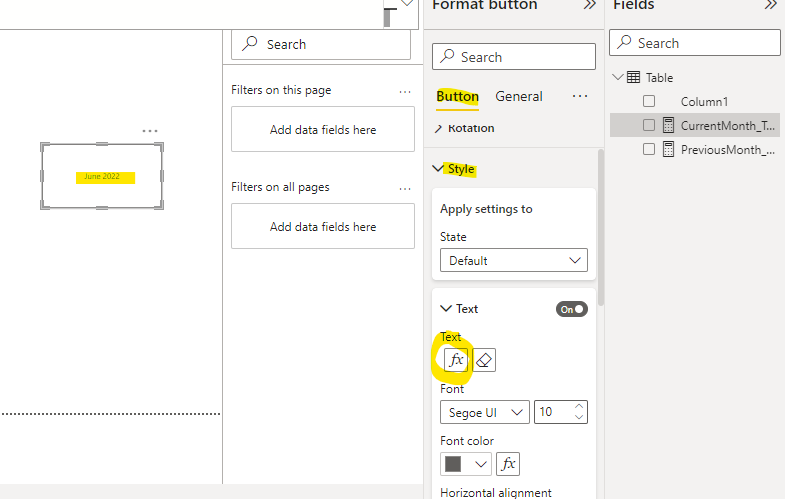Click Add data fields here under all pages

click(x=323, y=226)
